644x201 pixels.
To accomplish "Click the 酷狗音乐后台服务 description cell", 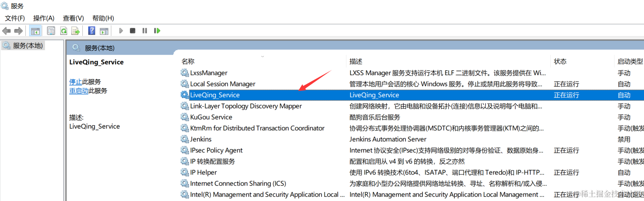I will click(x=375, y=117).
